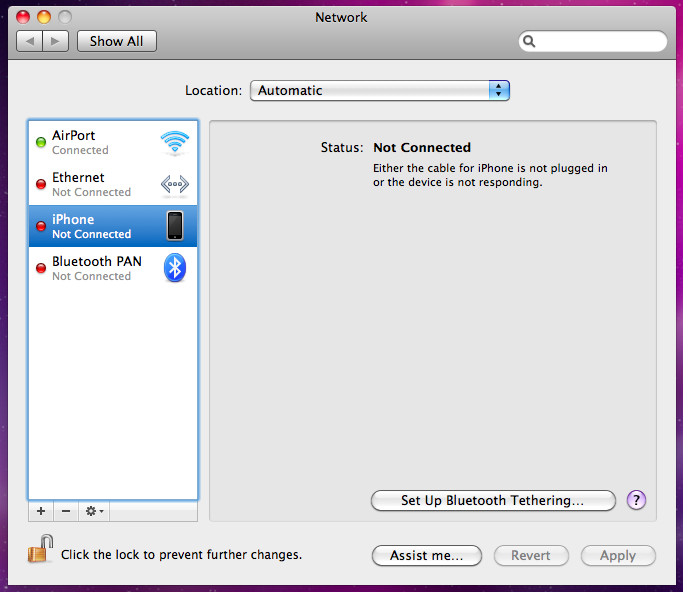
Task: Click Show All preferences button
Action: [x=117, y=41]
